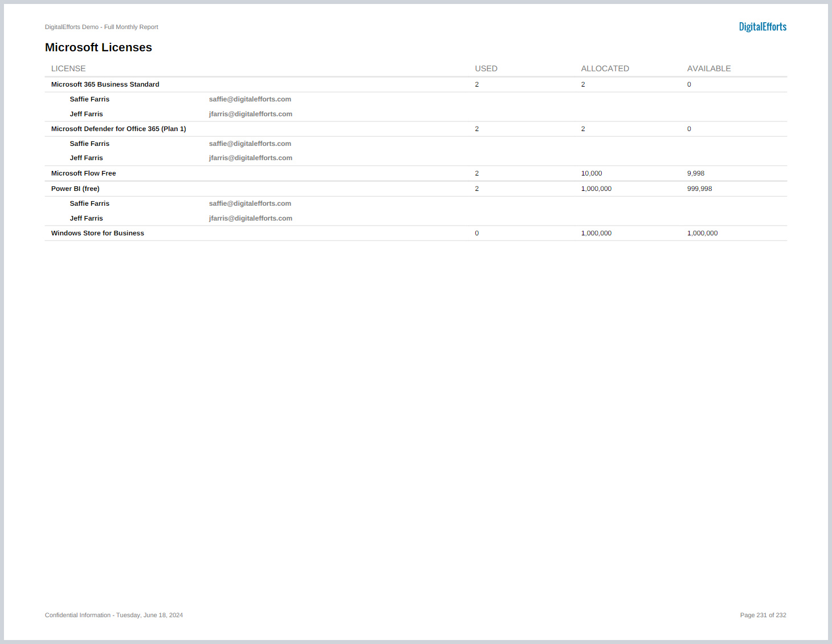Click the Allocated value for Microsoft 365 Business Standard

pos(583,84)
